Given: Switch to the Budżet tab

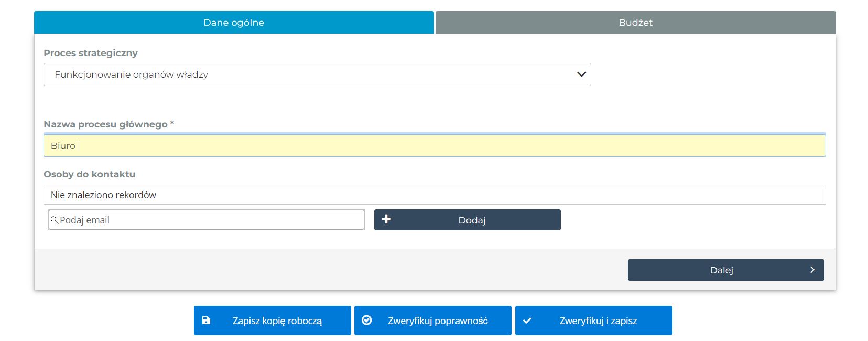Looking at the screenshot, I should [635, 23].
